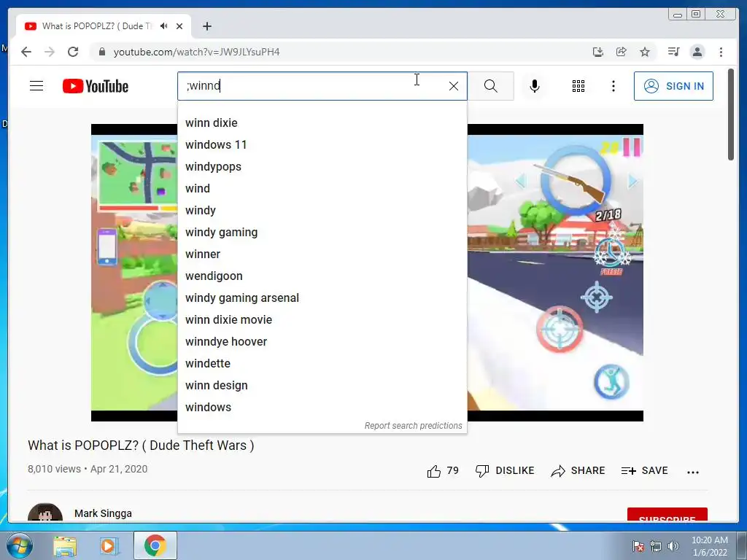Choose suggestion 'wind'

(322, 189)
